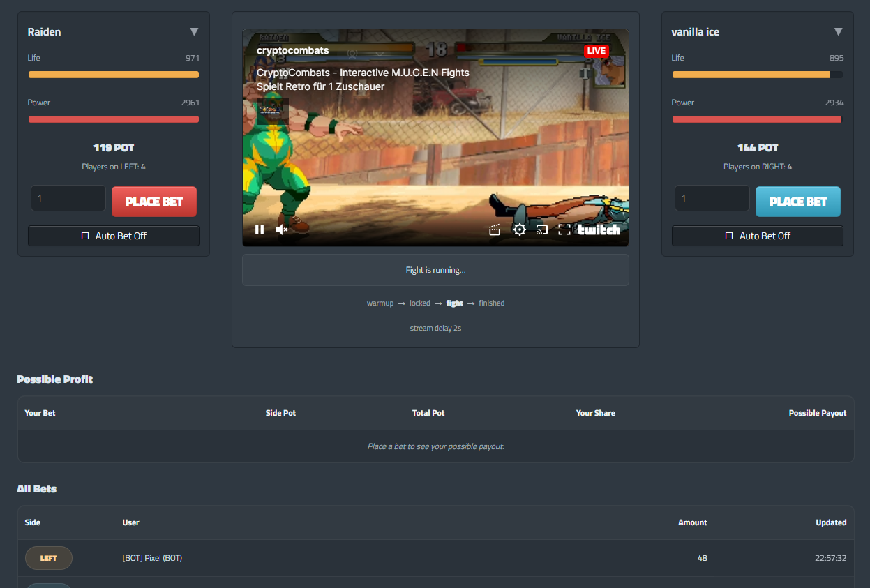Select the locked phase label
The height and width of the screenshot is (588, 870).
click(420, 303)
